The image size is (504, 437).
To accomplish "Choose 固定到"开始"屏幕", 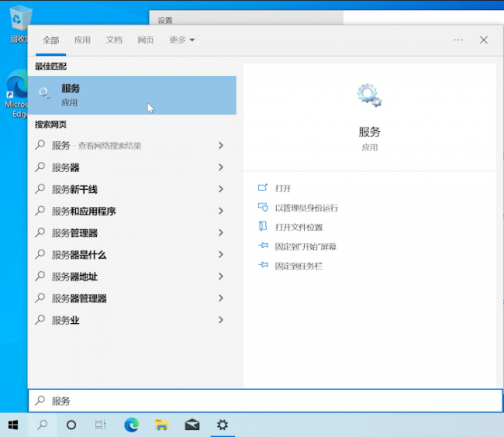I will click(x=306, y=246).
